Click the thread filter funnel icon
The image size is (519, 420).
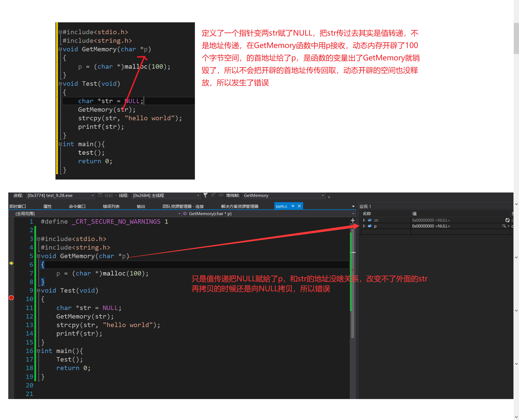pos(205,195)
